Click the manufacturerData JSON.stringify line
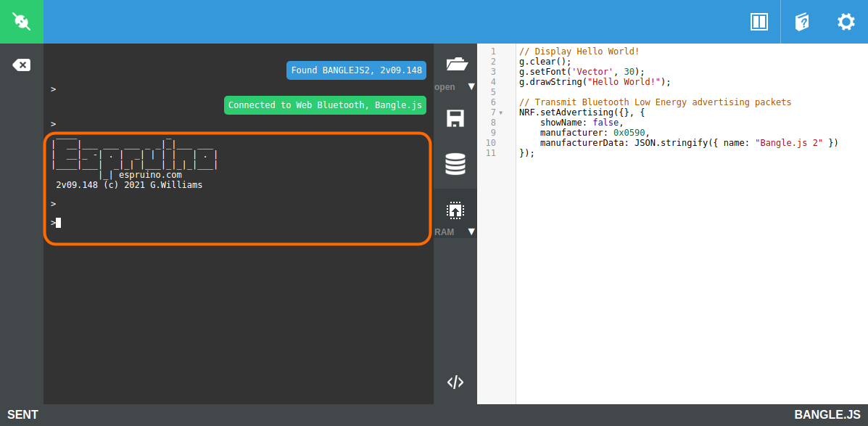The image size is (868, 426). (x=689, y=143)
